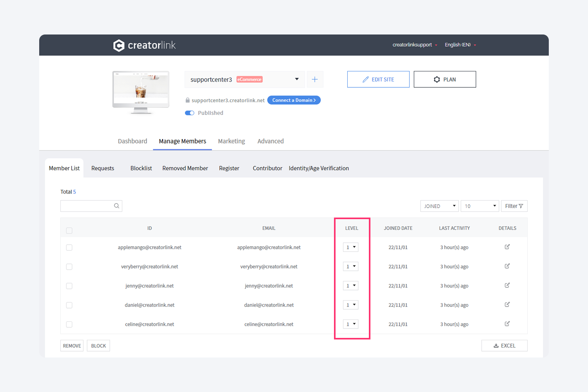The width and height of the screenshot is (588, 392).
Task: Click the plus icon to add a site
Action: point(315,79)
